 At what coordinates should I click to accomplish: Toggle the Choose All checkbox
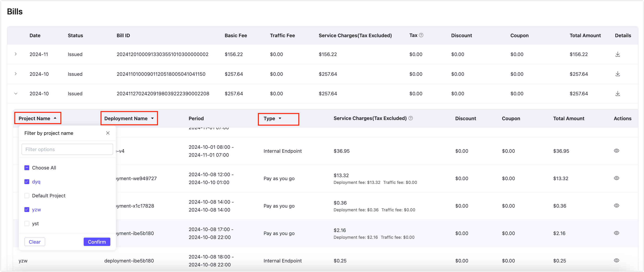point(27,168)
